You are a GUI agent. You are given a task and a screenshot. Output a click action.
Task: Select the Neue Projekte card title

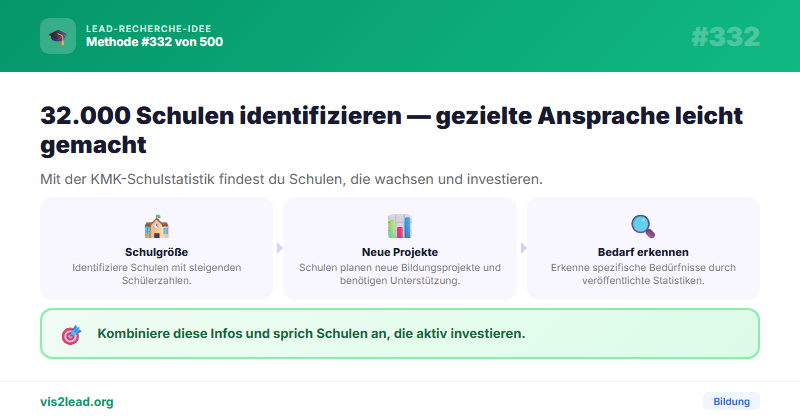pyautogui.click(x=400, y=252)
